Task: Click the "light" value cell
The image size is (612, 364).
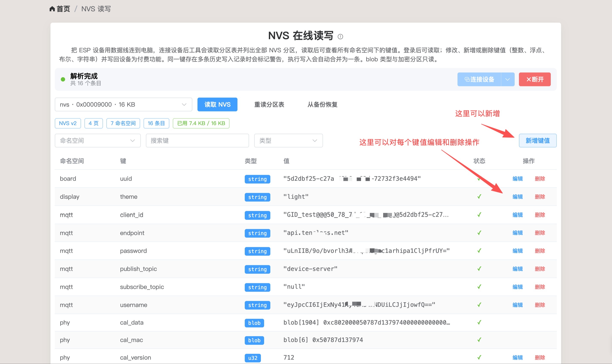Action: click(296, 197)
